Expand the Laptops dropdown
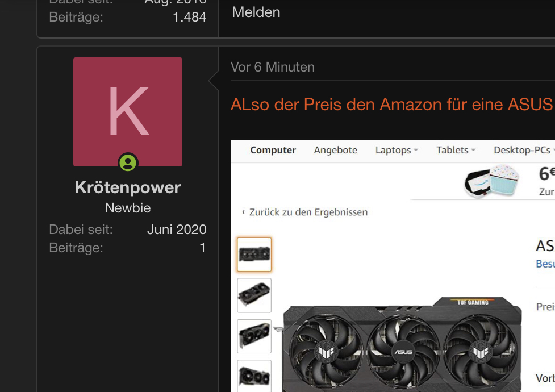This screenshot has height=392, width=555. (397, 150)
